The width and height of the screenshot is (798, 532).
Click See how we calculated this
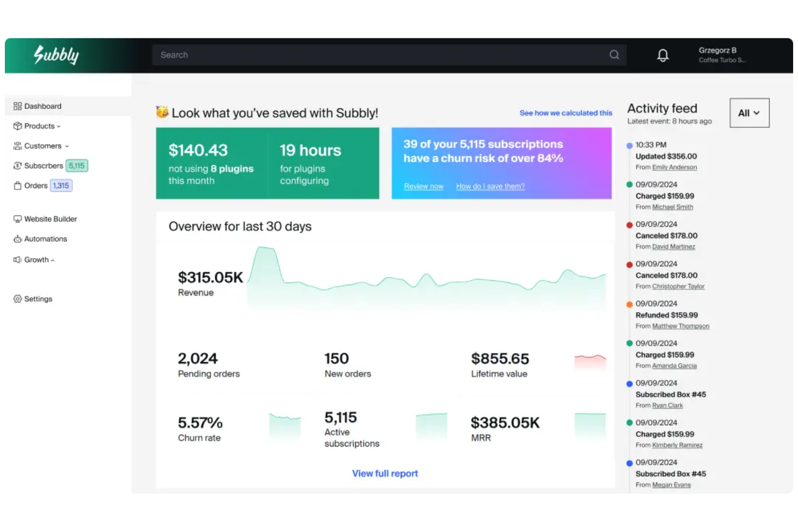coord(565,113)
